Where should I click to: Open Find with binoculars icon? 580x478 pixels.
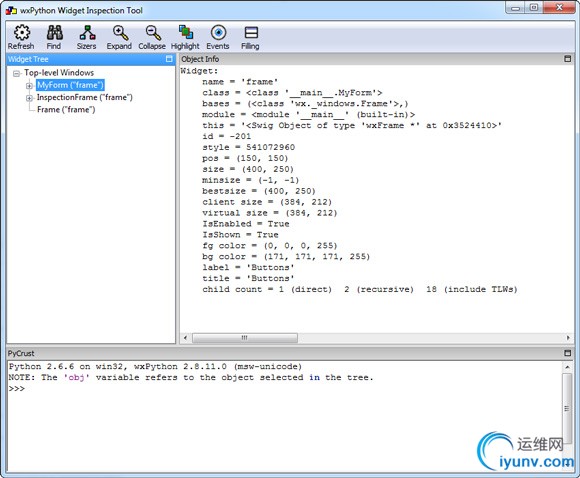click(54, 33)
